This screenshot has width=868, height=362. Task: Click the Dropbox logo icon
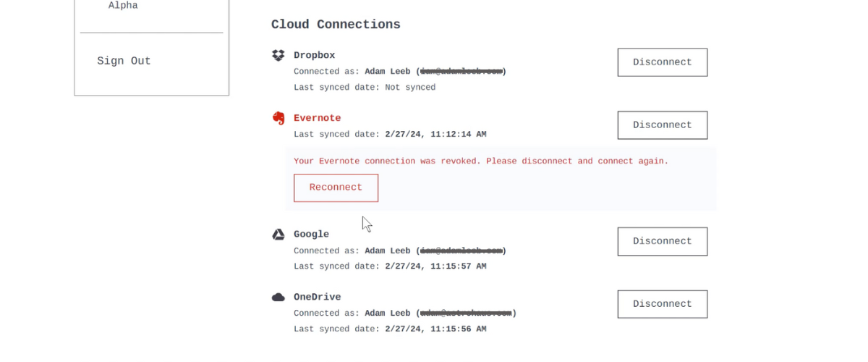tap(278, 55)
